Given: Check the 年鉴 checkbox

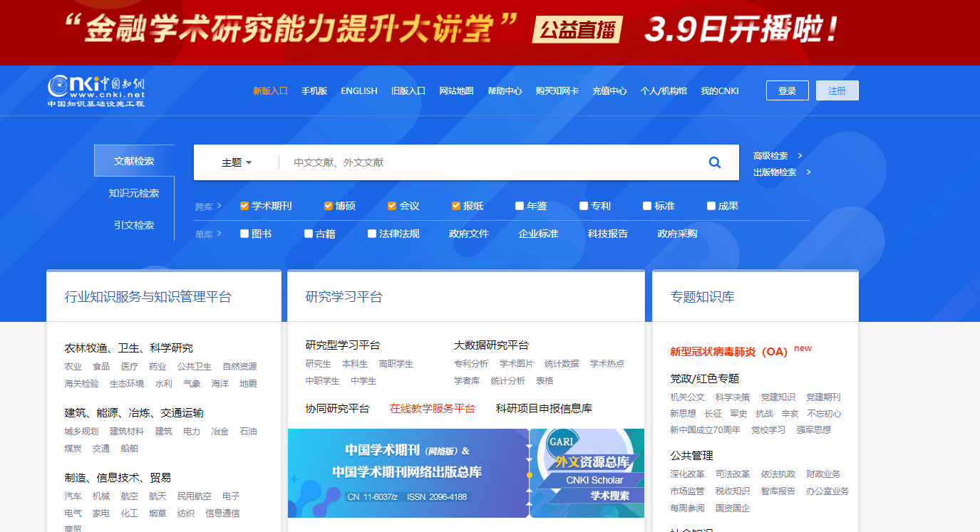Looking at the screenshot, I should pyautogui.click(x=520, y=206).
